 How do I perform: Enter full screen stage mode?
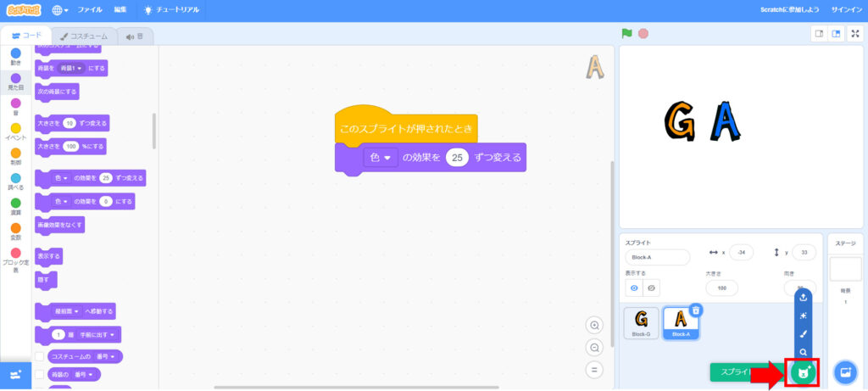click(855, 34)
